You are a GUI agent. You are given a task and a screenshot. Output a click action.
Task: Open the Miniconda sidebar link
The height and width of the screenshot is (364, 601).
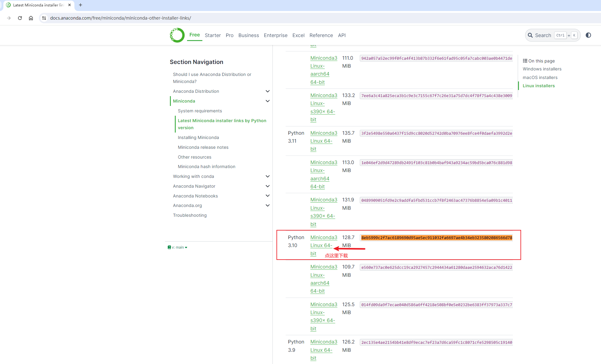tap(184, 101)
